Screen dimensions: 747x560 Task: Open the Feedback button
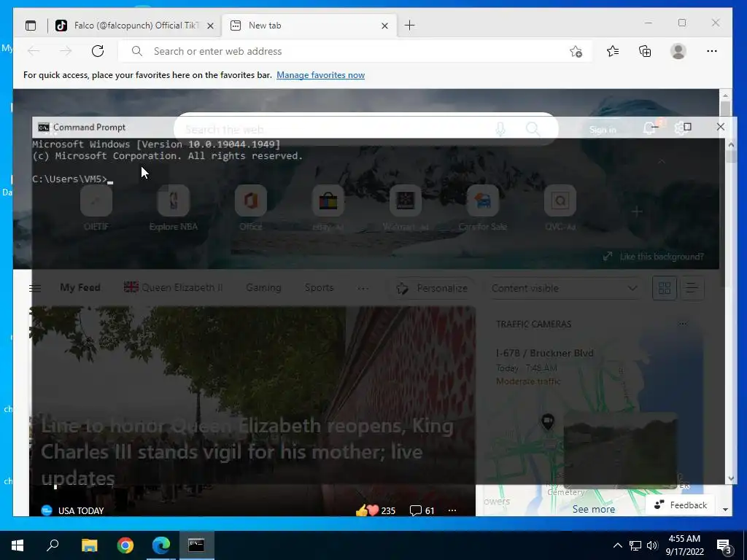(681, 505)
